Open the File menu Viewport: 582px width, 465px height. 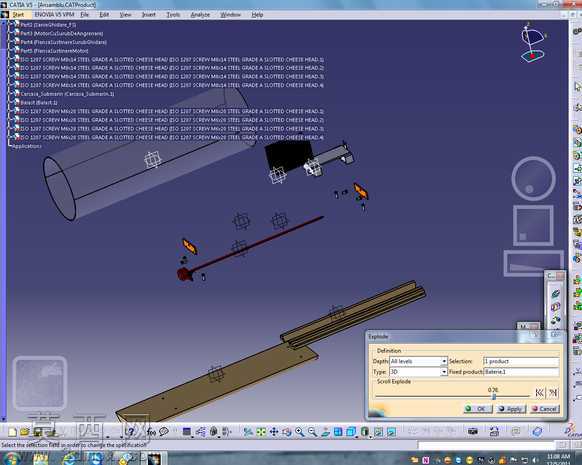pyautogui.click(x=85, y=14)
